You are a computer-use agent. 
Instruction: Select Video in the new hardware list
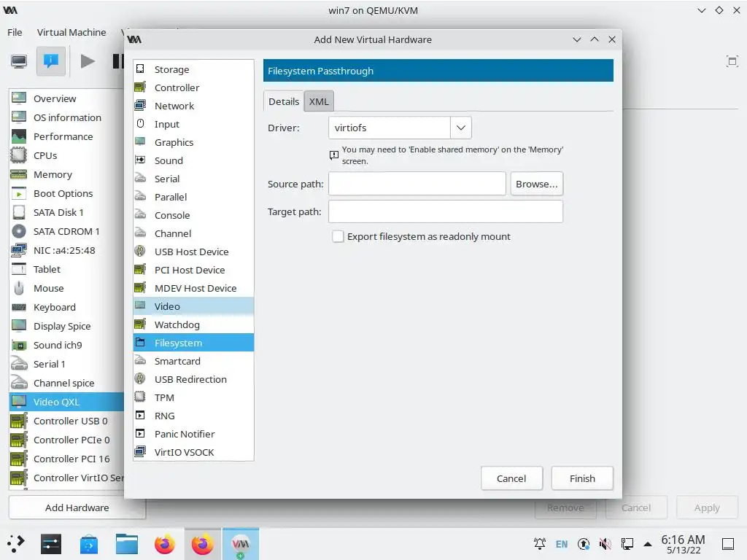pyautogui.click(x=193, y=306)
